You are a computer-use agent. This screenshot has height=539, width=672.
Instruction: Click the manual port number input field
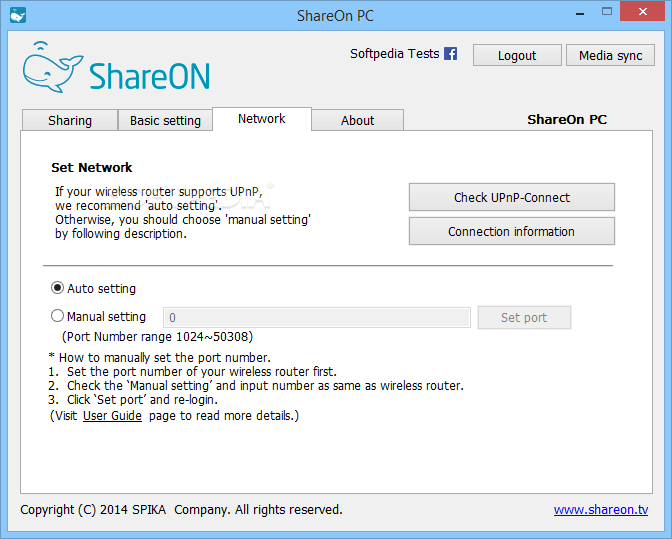[x=317, y=317]
